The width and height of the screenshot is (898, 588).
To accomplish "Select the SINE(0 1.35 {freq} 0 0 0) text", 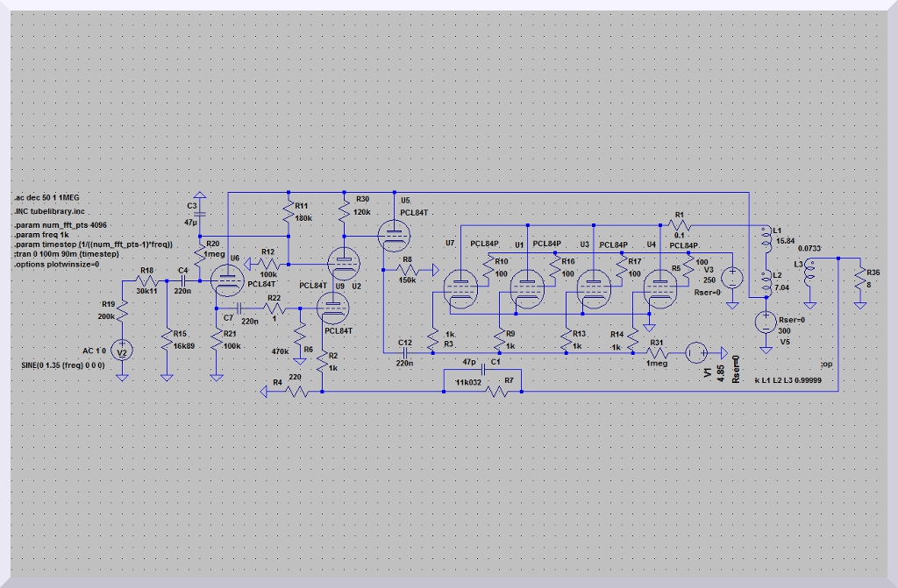I will [x=63, y=365].
